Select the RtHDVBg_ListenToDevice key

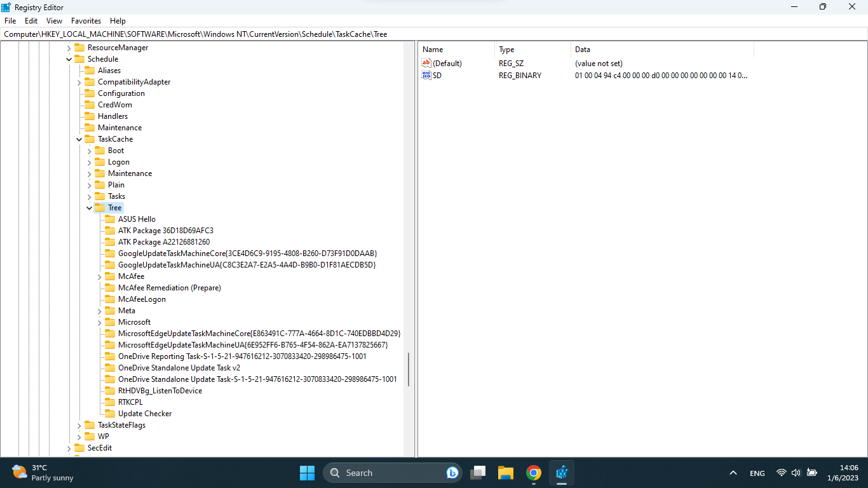[160, 391]
